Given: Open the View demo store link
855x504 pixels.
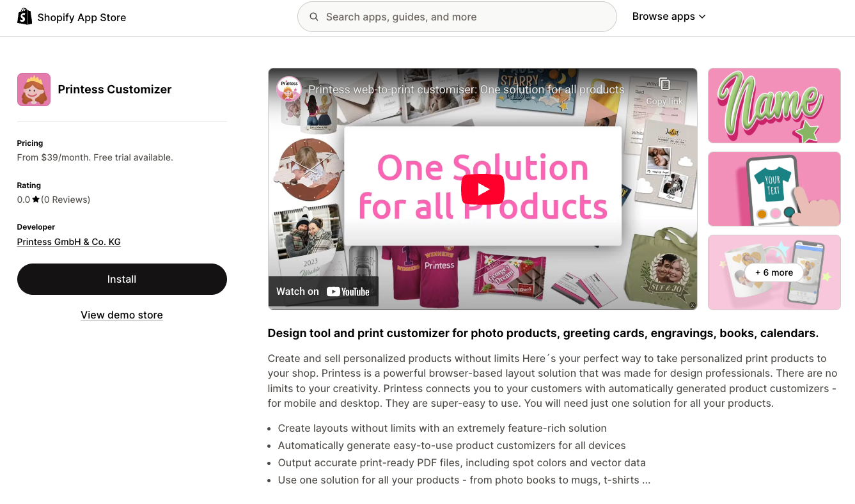Looking at the screenshot, I should pyautogui.click(x=122, y=315).
